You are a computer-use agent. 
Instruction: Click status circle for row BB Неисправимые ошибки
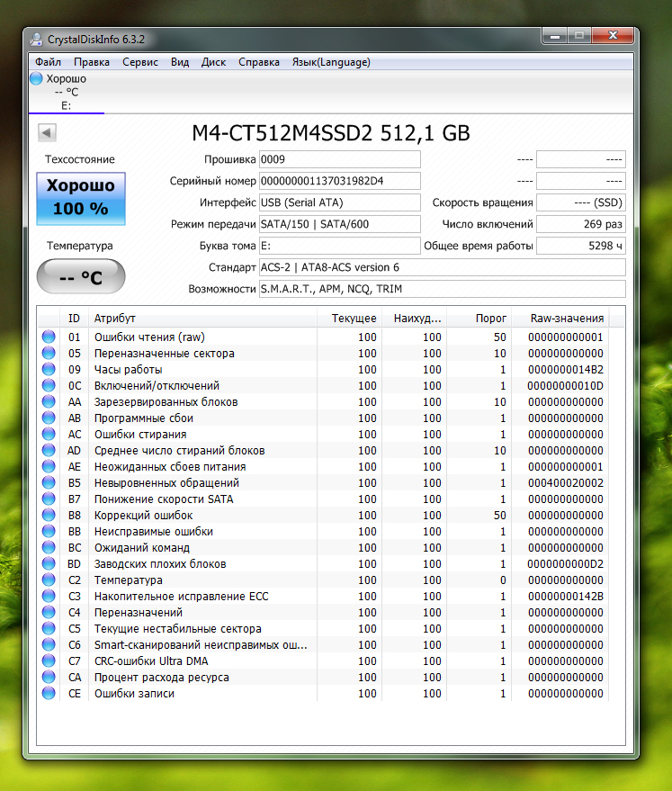pos(49,531)
